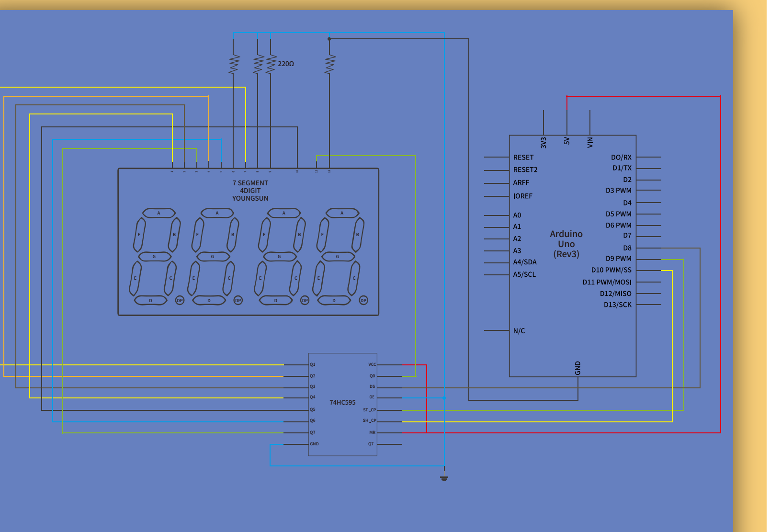Click the D10 PWM/SS pin label
Image resolution: width=781 pixels, height=532 pixels.
(x=611, y=270)
